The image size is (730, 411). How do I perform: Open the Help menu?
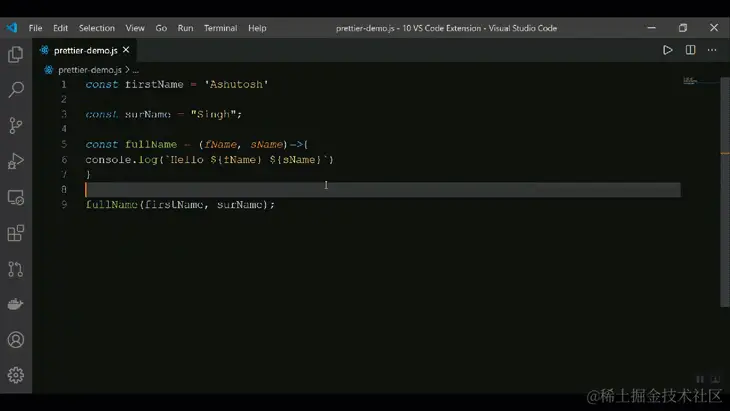pos(257,28)
